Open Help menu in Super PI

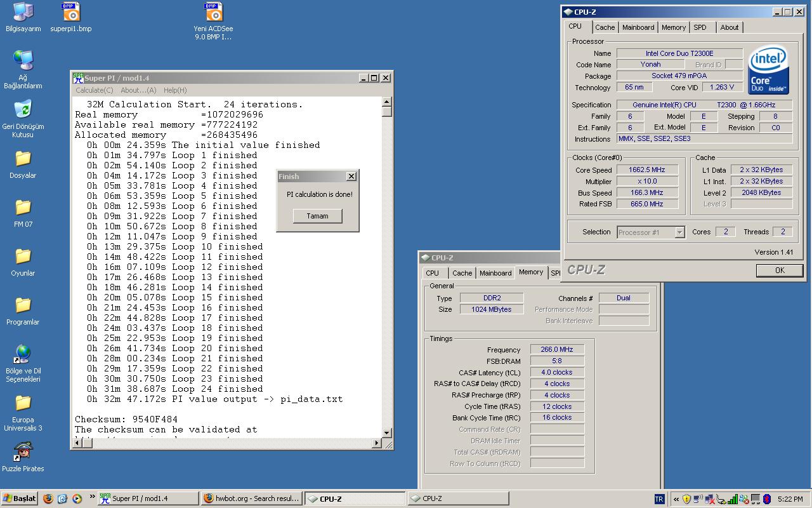tap(175, 90)
